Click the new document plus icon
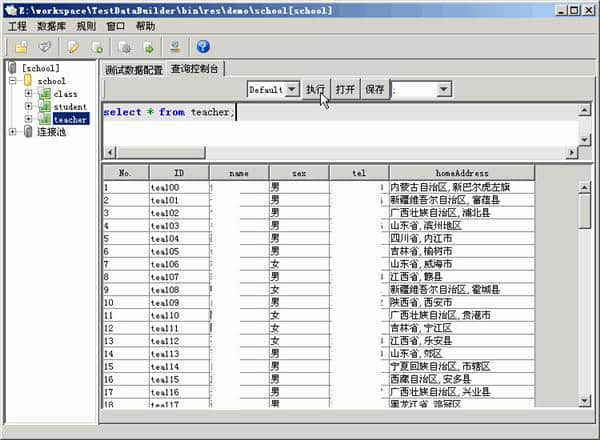This screenshot has width=600, height=440. click(x=97, y=47)
